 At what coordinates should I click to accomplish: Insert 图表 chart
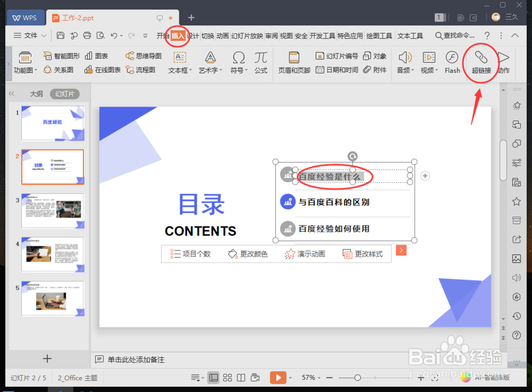(96, 56)
